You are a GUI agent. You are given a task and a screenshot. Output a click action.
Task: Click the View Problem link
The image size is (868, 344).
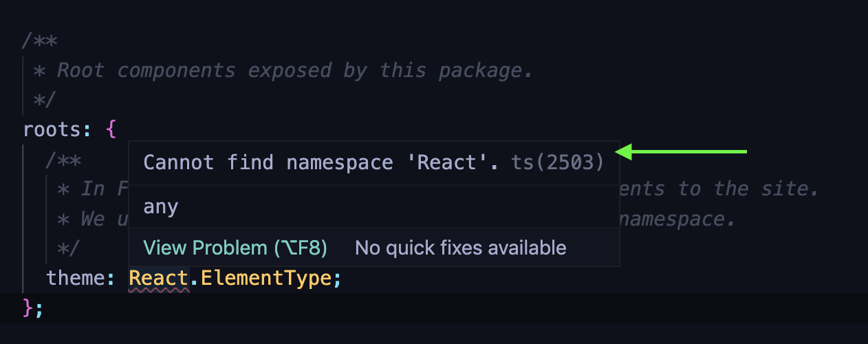235,248
